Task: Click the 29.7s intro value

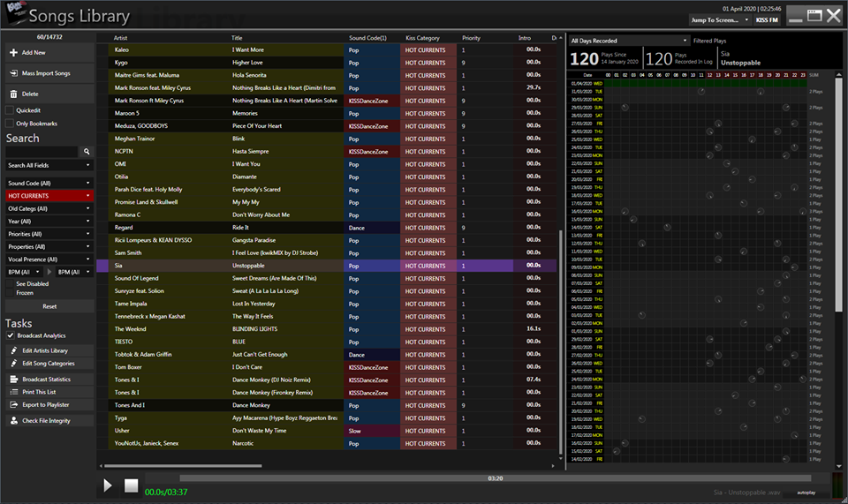Action: point(534,87)
